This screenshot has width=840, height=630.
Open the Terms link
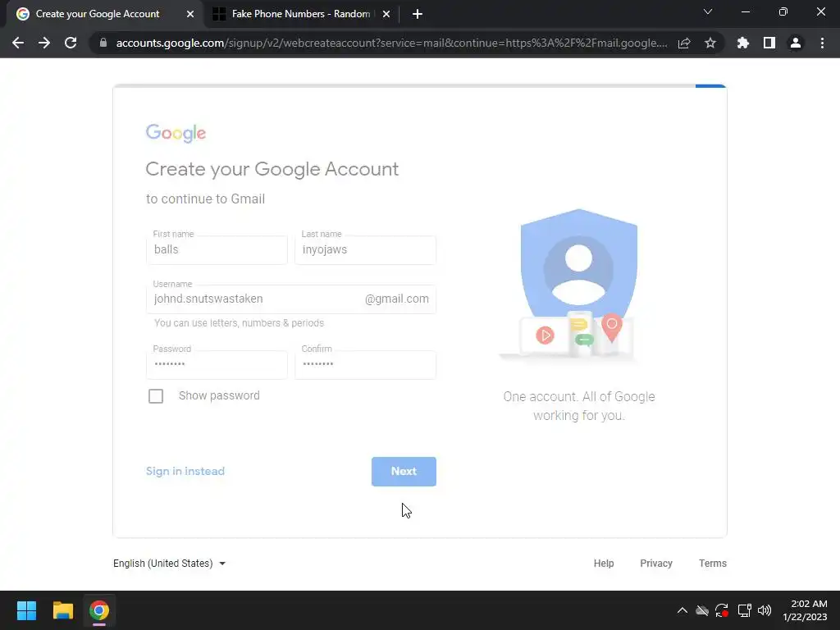(713, 563)
